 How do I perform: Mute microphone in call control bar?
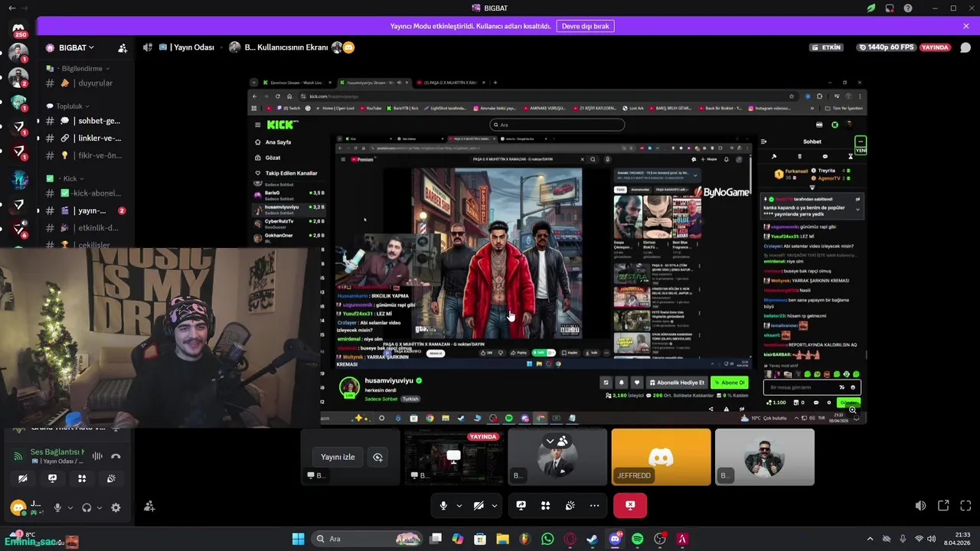443,505
